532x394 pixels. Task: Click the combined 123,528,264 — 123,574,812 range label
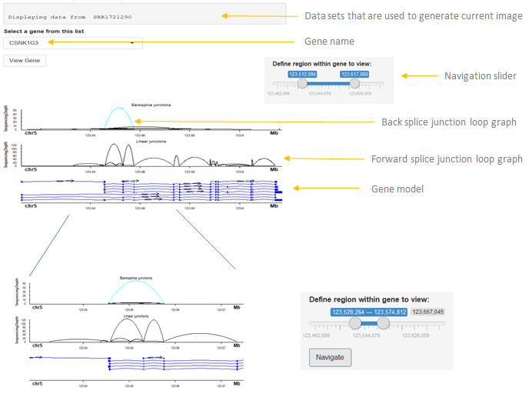[x=370, y=312]
